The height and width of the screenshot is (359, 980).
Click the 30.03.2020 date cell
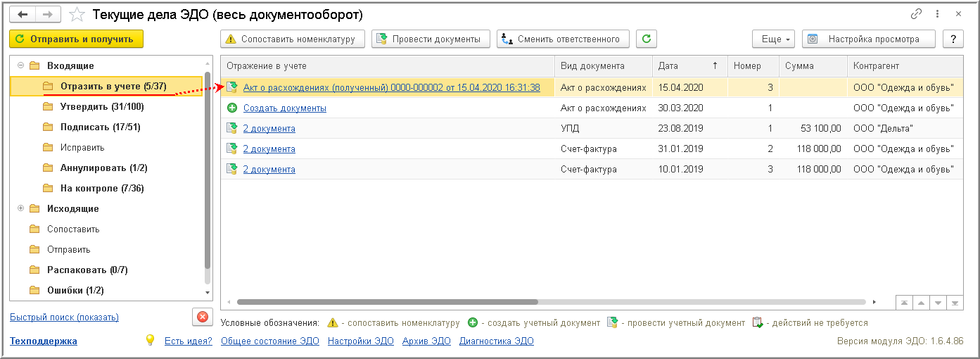[x=689, y=108]
